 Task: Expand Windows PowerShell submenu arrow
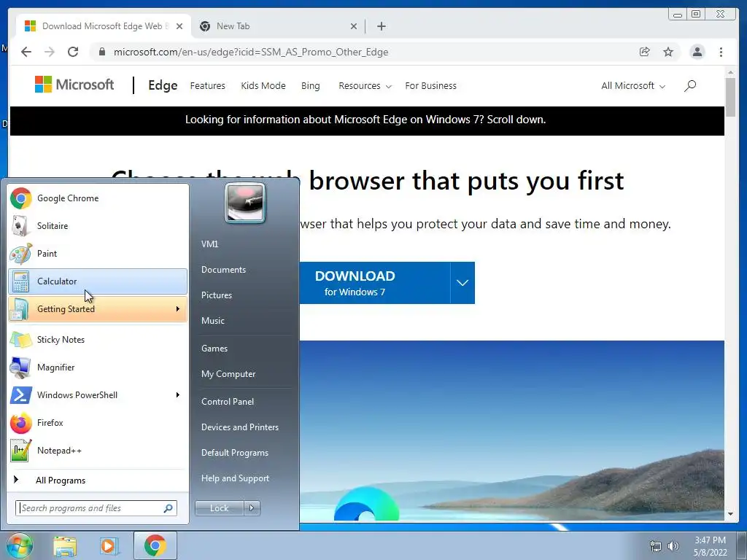tap(178, 394)
